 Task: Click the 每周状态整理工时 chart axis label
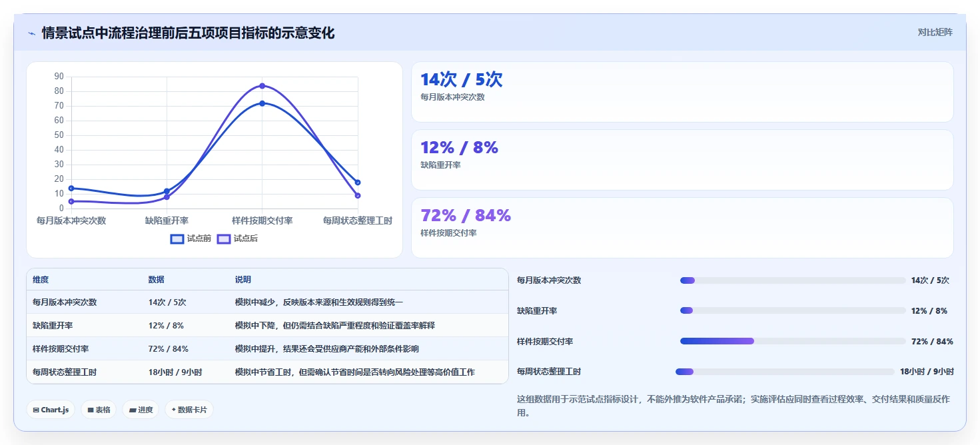[x=358, y=221]
